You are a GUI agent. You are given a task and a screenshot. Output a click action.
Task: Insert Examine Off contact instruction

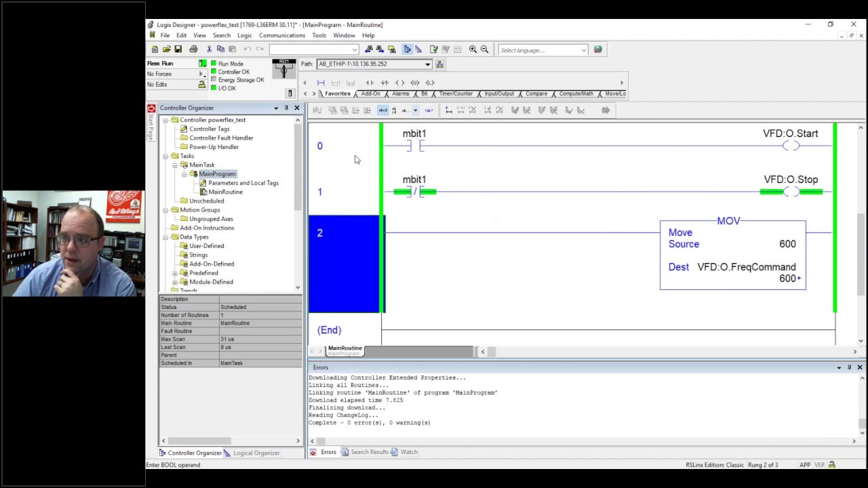(x=384, y=83)
